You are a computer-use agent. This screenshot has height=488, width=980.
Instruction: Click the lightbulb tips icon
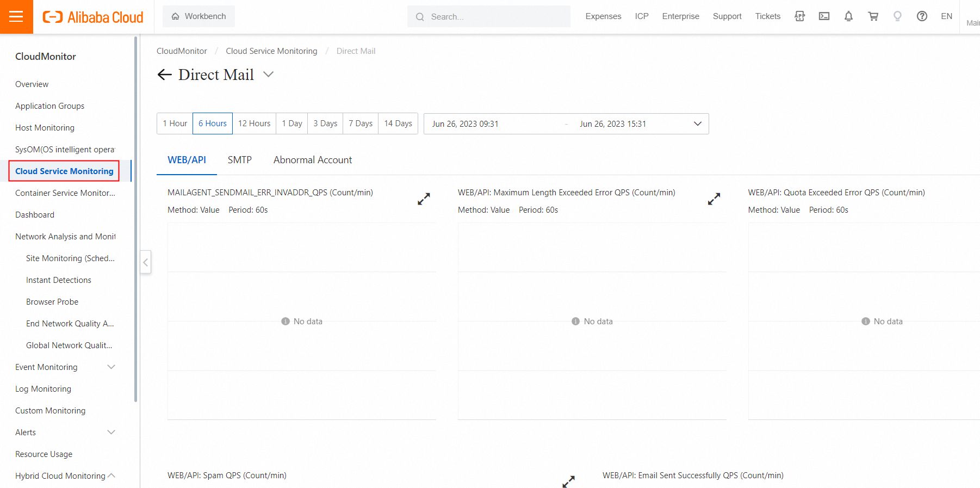897,16
